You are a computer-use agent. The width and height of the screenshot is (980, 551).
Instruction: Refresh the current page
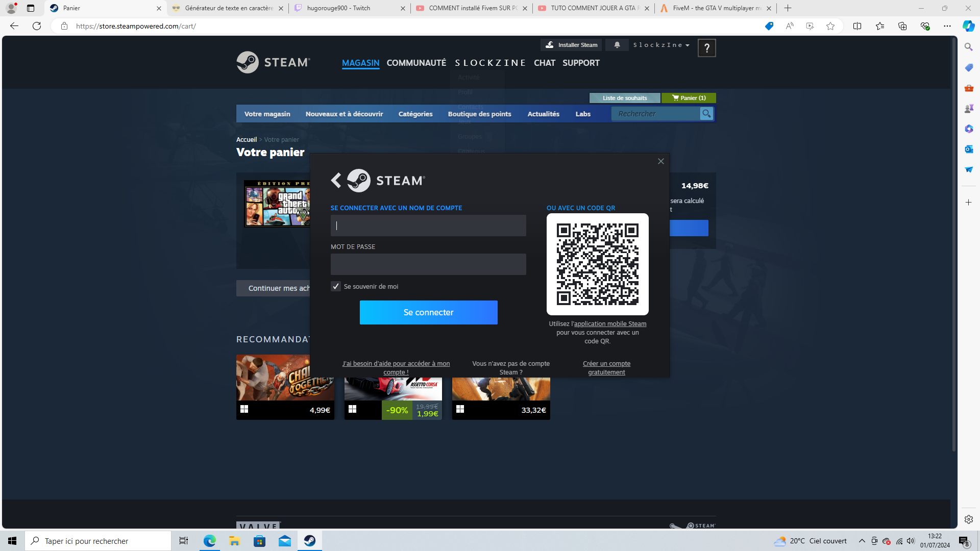(37, 26)
